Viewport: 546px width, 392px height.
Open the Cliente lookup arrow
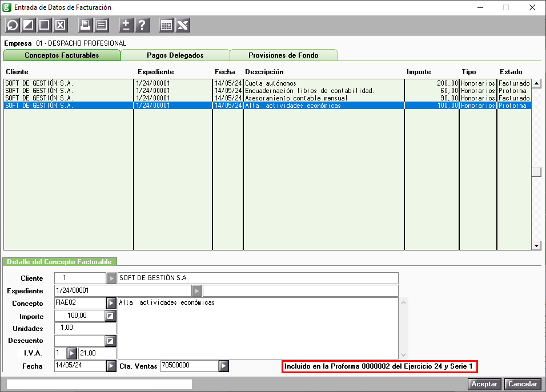[111, 278]
